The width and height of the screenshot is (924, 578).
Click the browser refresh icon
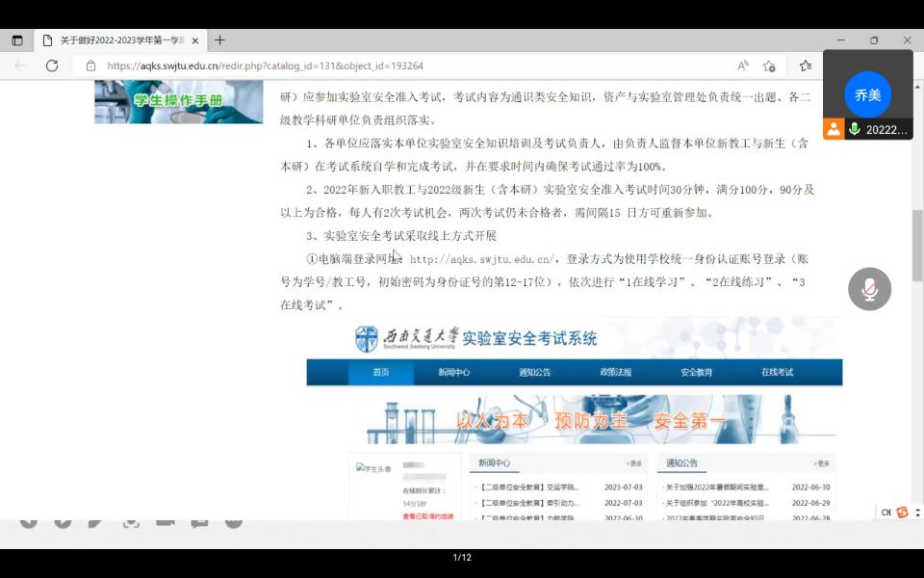(x=51, y=67)
